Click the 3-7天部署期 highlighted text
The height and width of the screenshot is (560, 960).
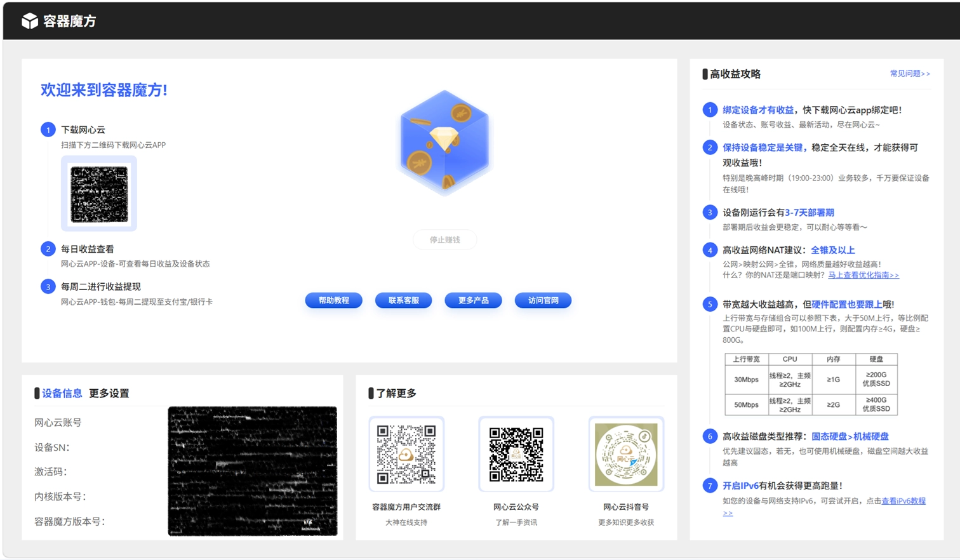pyautogui.click(x=810, y=213)
